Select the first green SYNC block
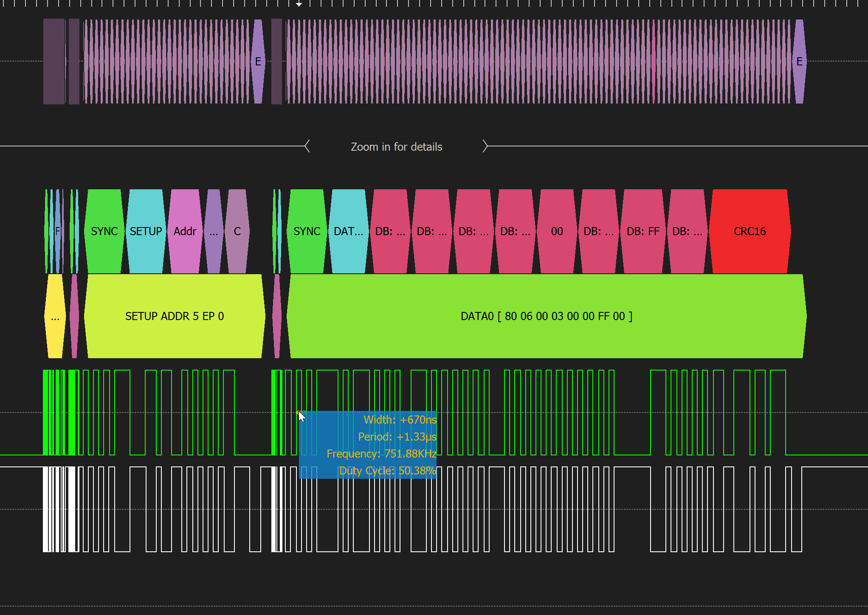 [104, 231]
